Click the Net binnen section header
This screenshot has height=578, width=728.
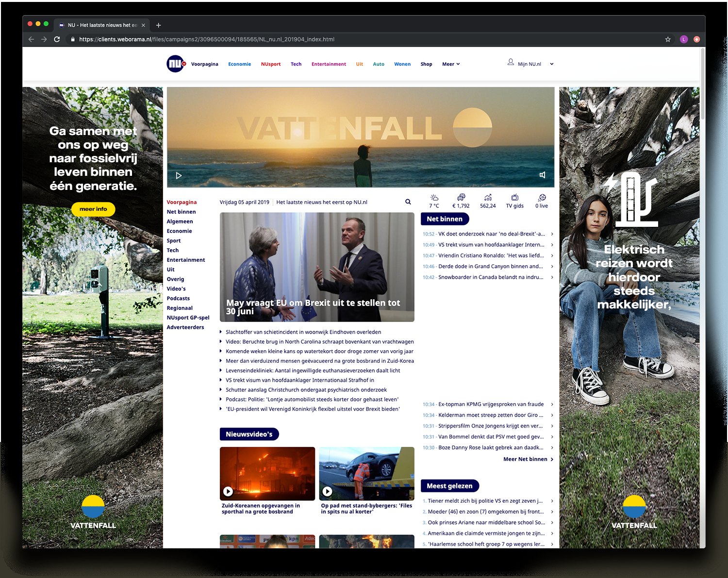pos(445,219)
